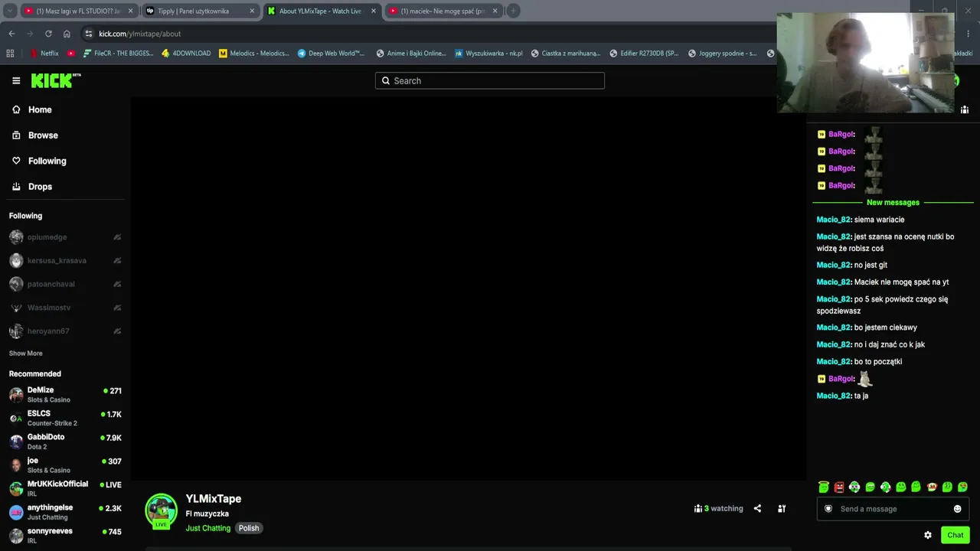980x551 pixels.
Task: Click the browser home button
Action: pyautogui.click(x=67, y=34)
